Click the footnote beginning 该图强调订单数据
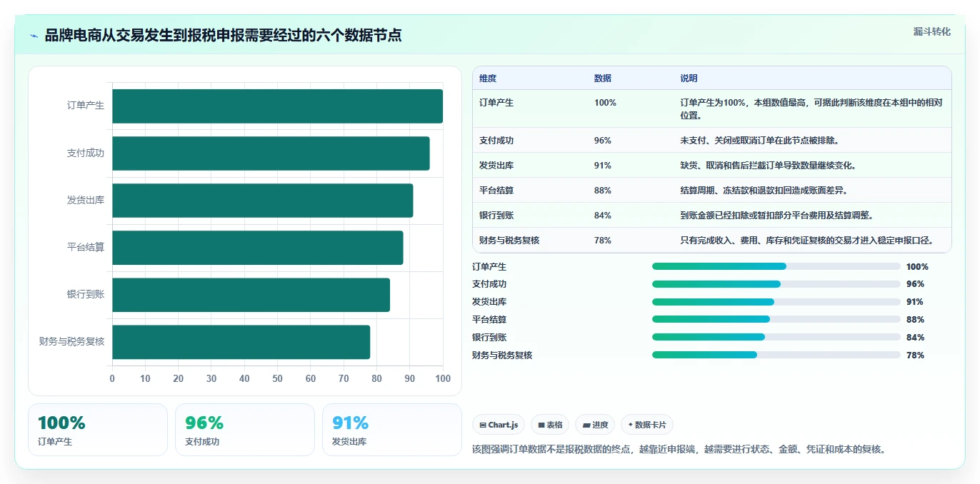The width and height of the screenshot is (980, 484). point(679,450)
